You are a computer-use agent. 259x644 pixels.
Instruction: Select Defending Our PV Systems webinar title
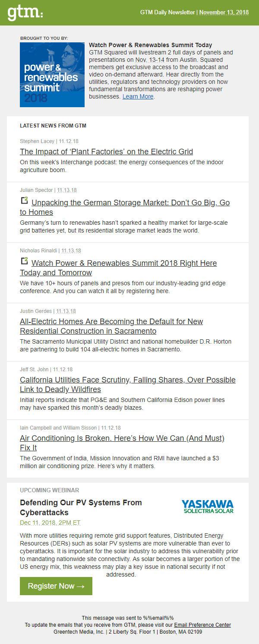tap(81, 507)
